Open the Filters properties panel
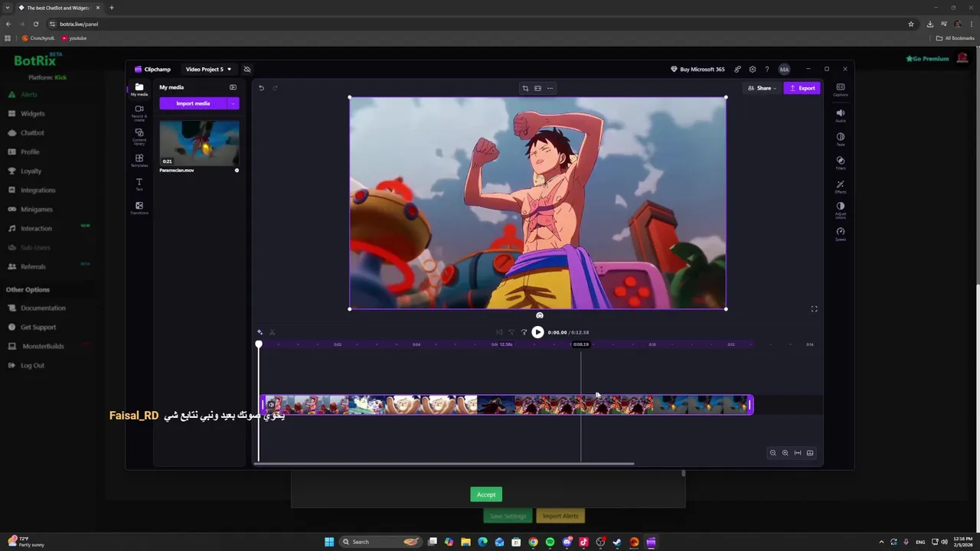Screen dimensions: 980x551 point(840,162)
